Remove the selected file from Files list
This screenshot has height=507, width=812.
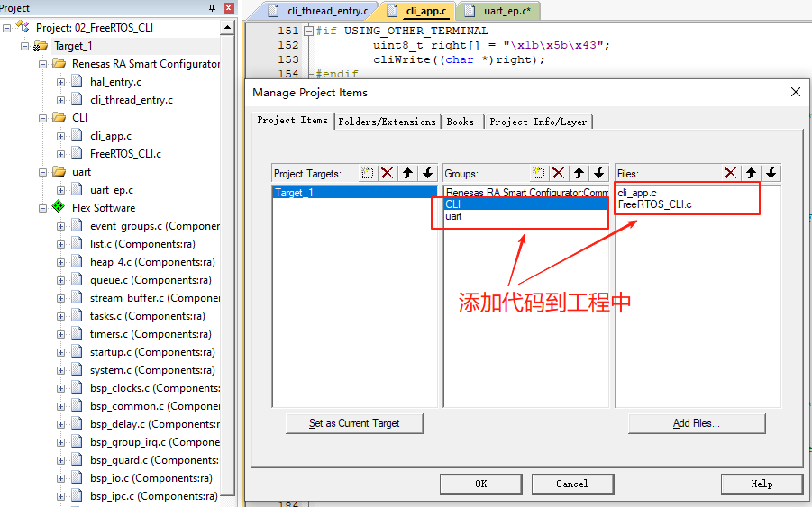(x=731, y=173)
